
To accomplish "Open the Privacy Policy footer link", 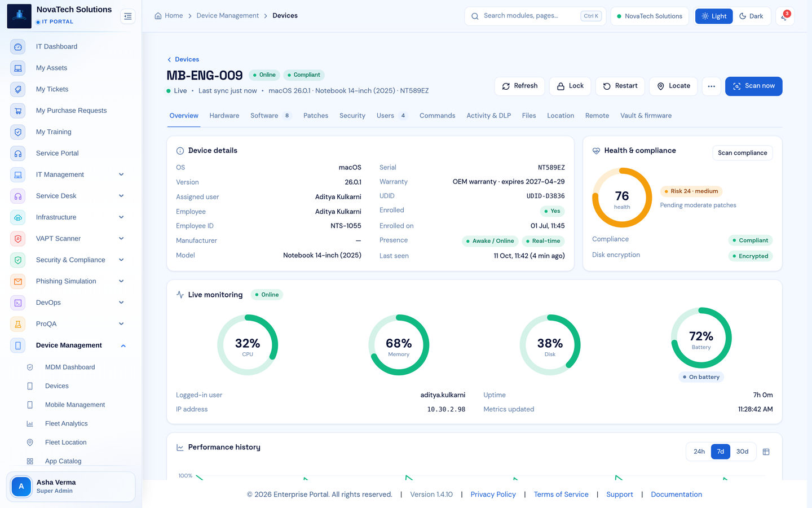I will coord(493,494).
